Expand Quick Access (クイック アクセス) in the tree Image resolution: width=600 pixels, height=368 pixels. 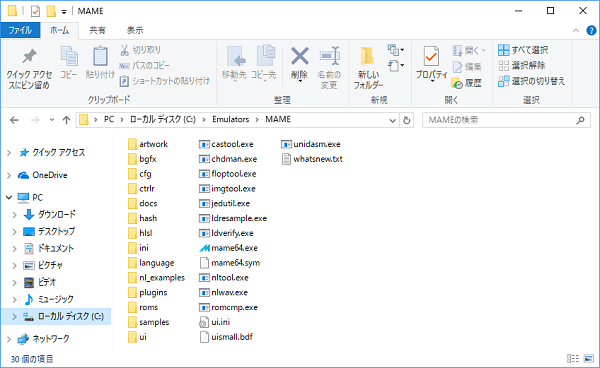pyautogui.click(x=9, y=153)
